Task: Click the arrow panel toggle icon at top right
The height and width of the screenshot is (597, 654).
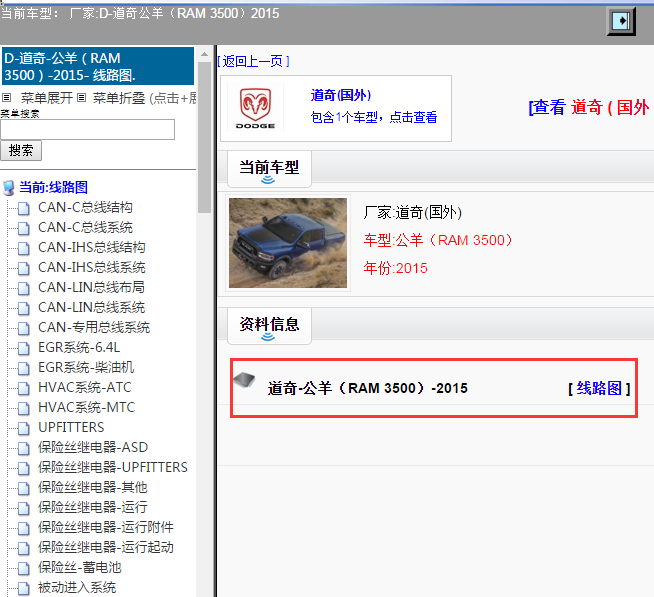Action: [621, 20]
